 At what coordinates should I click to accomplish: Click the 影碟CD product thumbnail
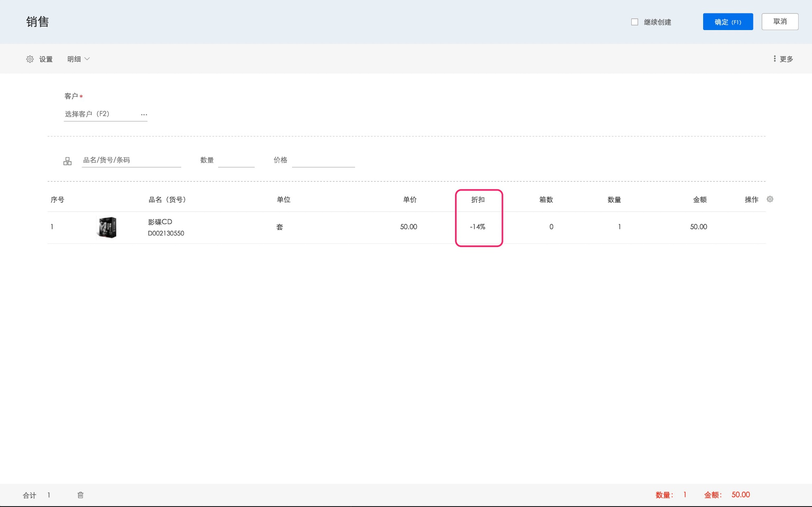click(x=107, y=227)
